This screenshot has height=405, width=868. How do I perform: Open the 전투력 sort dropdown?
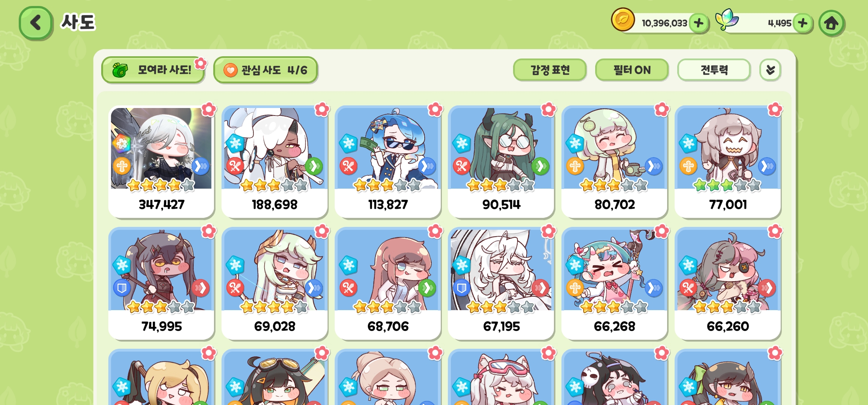coord(714,70)
